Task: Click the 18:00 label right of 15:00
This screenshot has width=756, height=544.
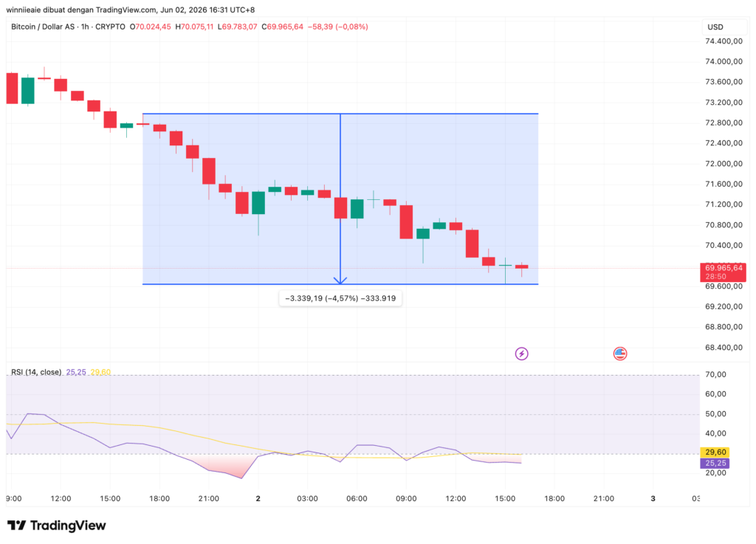Action: coord(554,499)
